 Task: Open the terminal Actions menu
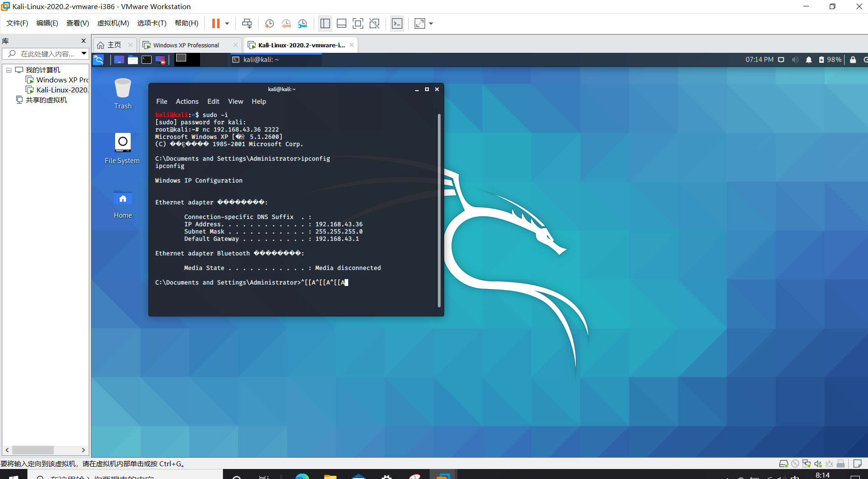(x=187, y=102)
